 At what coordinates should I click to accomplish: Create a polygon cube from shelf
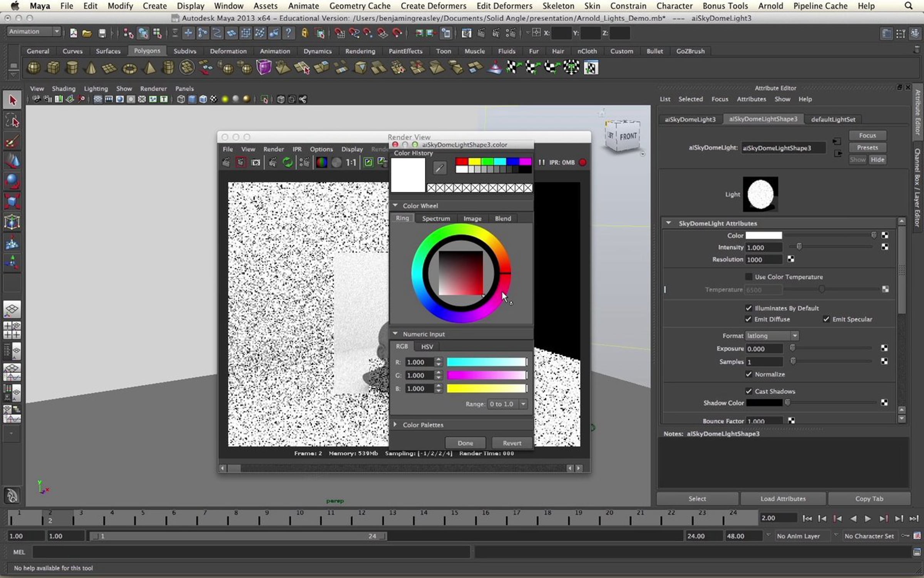coord(53,68)
